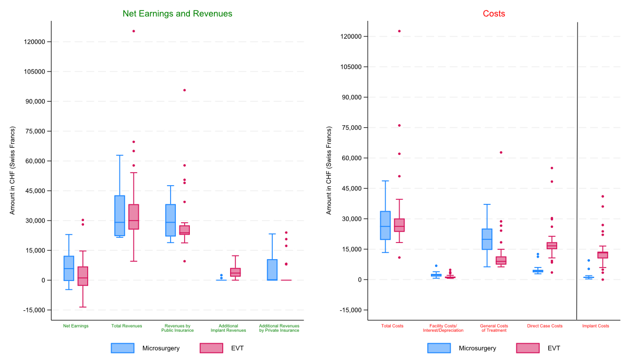Click the "Direct Case Costs" axis label
This screenshot has height=364, width=626.
click(x=545, y=326)
